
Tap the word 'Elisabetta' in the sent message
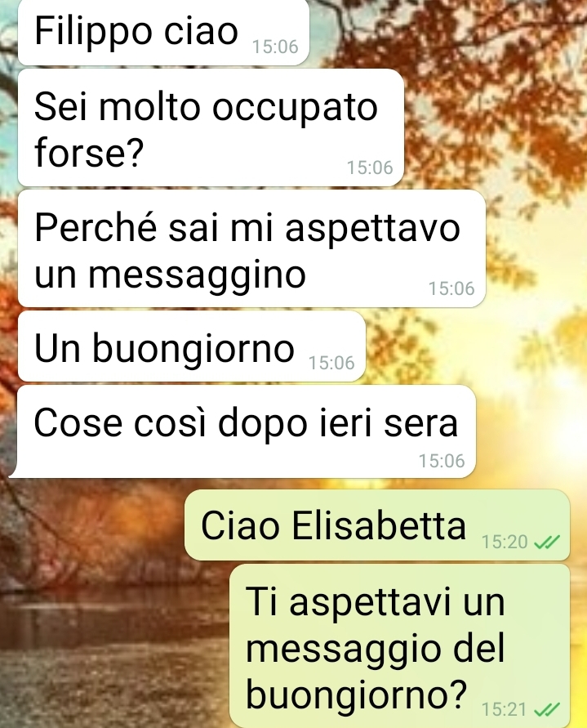[x=379, y=525]
